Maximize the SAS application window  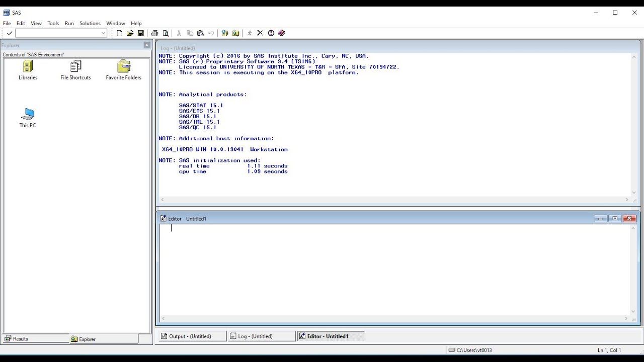(x=615, y=13)
